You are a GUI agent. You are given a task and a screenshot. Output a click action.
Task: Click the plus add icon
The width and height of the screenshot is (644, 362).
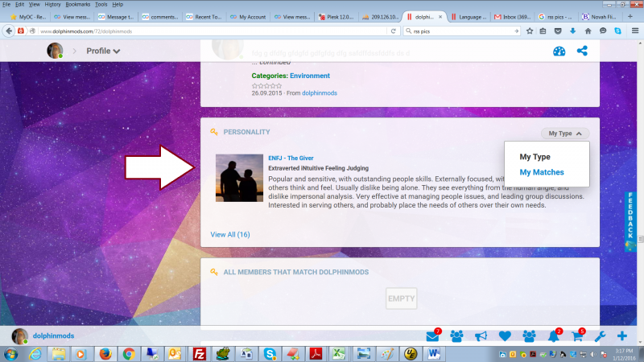pyautogui.click(x=621, y=336)
